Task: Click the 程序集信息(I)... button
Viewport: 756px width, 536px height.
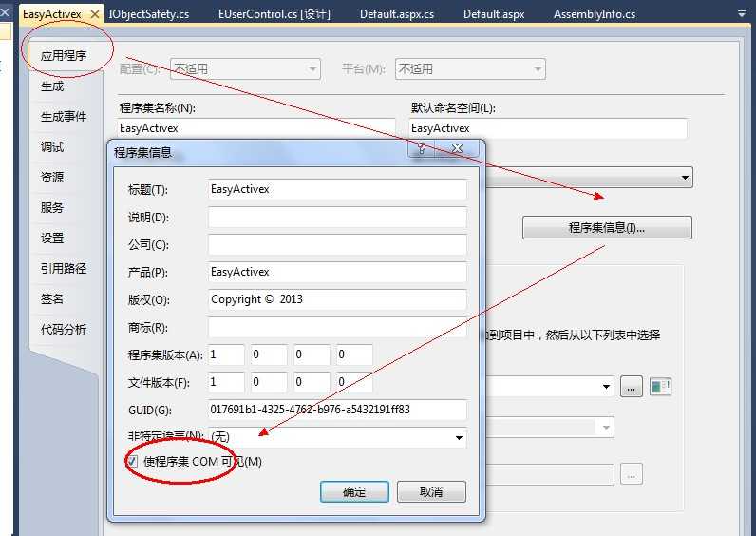Action: (607, 228)
